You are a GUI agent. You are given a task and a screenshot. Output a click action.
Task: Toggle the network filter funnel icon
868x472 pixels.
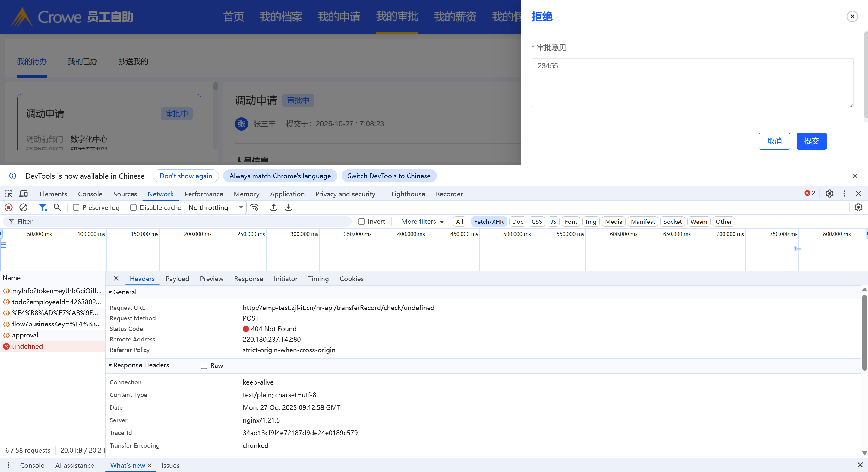tap(43, 207)
